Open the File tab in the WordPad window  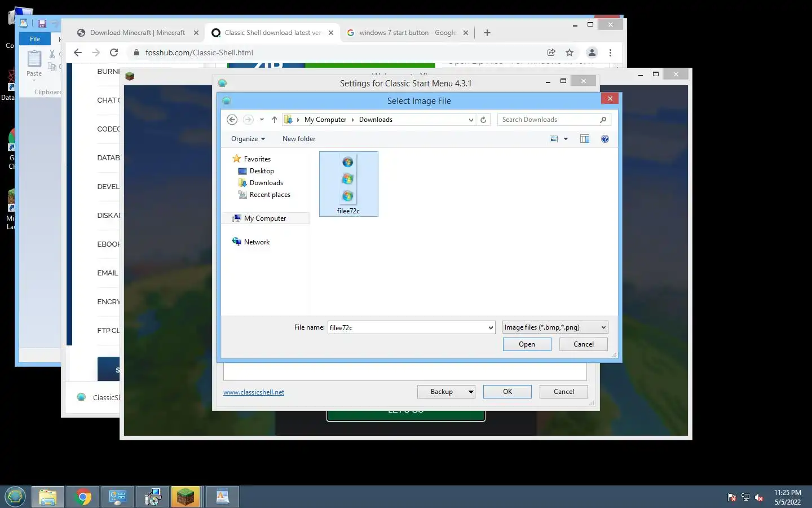tap(35, 39)
